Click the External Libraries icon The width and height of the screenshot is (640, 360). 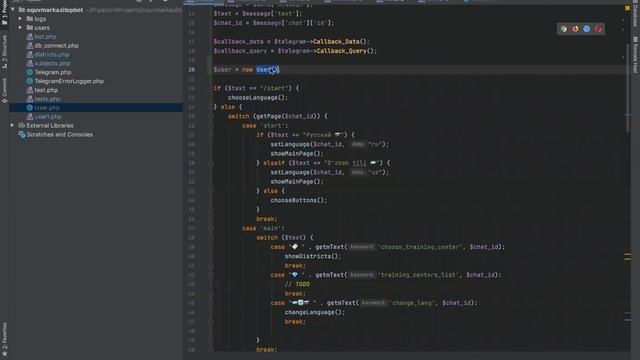tap(22, 125)
